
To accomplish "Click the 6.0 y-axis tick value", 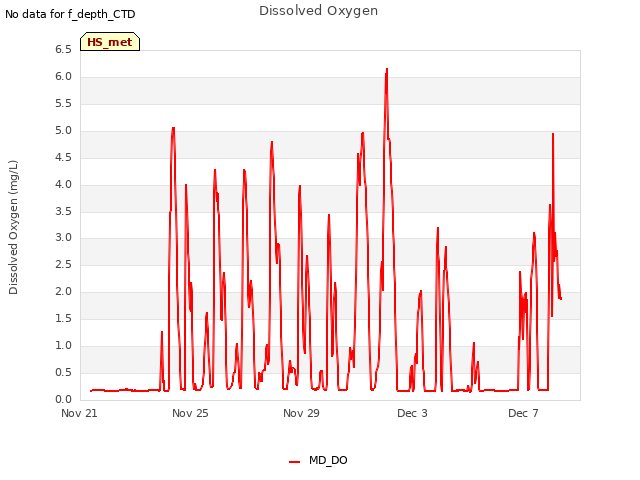I will coord(63,77).
